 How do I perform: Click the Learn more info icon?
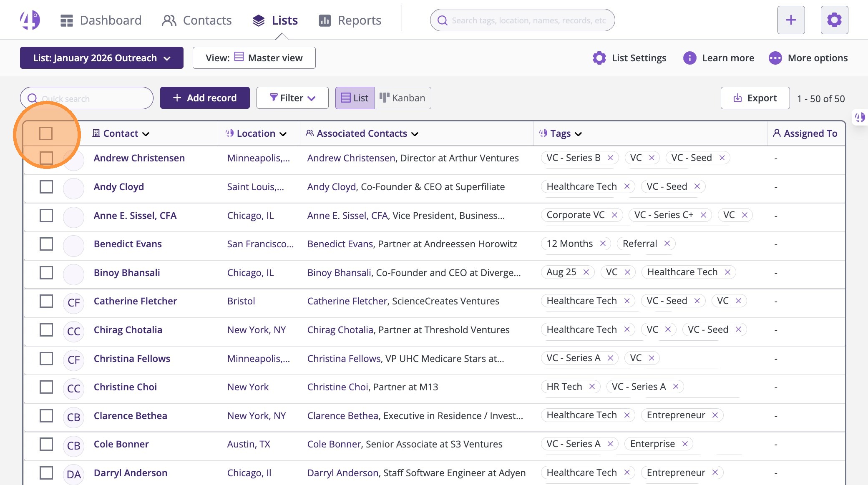[x=689, y=58]
